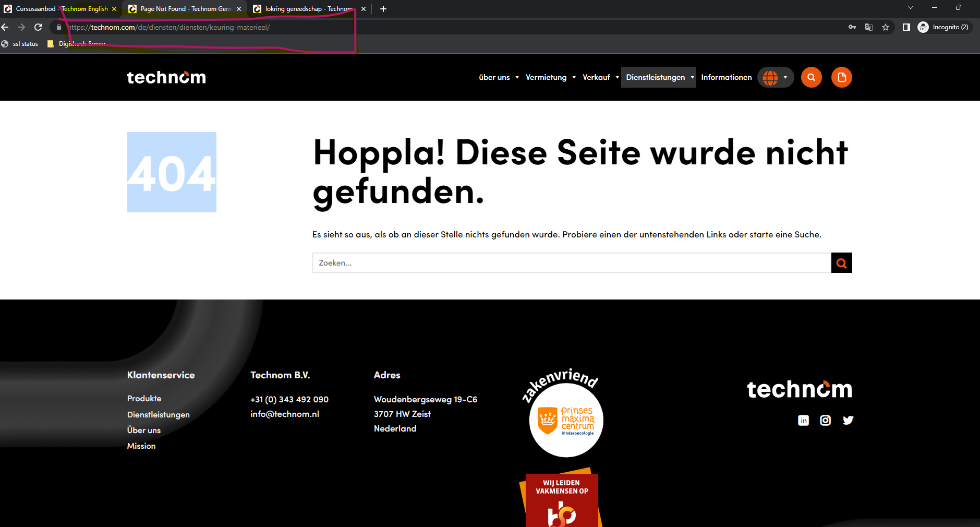Click the browser forward arrow
The image size is (980, 527).
coord(21,27)
